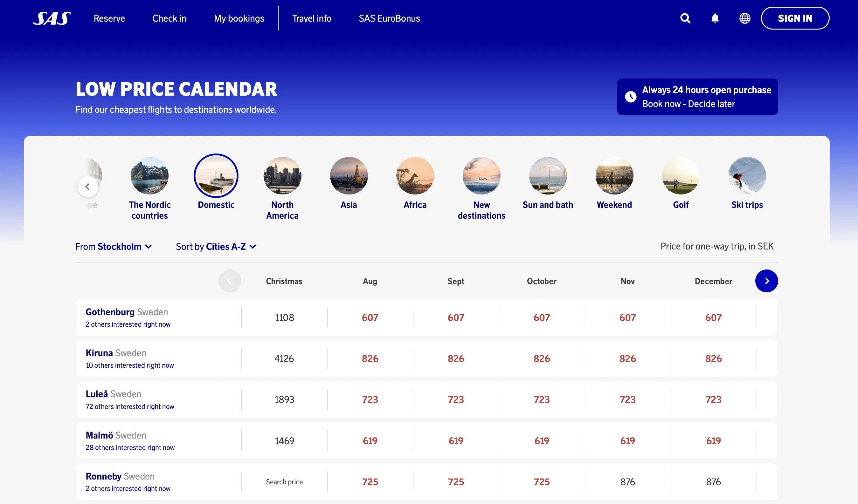Select Luleå December price 723

tap(713, 399)
